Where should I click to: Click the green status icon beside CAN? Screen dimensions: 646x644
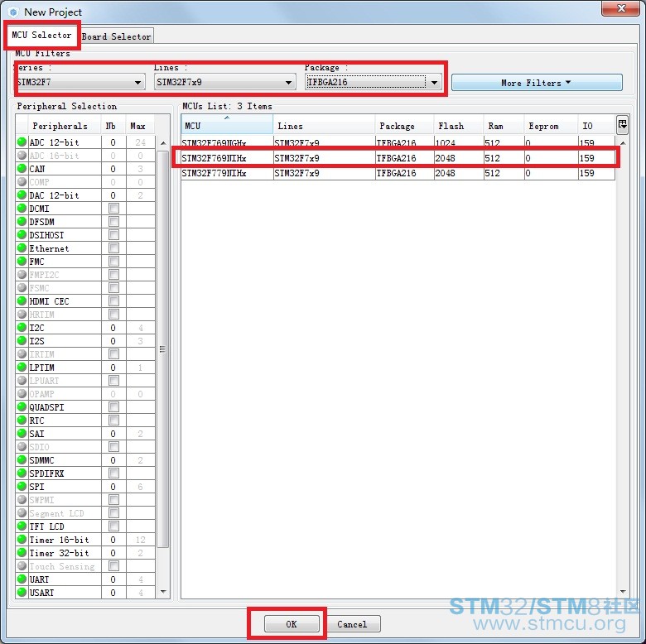tap(22, 168)
